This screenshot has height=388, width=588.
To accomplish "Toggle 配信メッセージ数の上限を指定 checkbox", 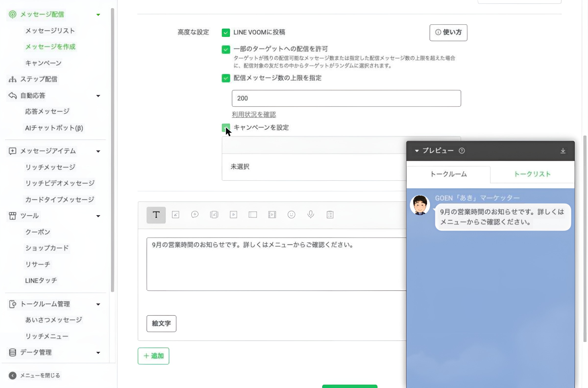I will [226, 78].
